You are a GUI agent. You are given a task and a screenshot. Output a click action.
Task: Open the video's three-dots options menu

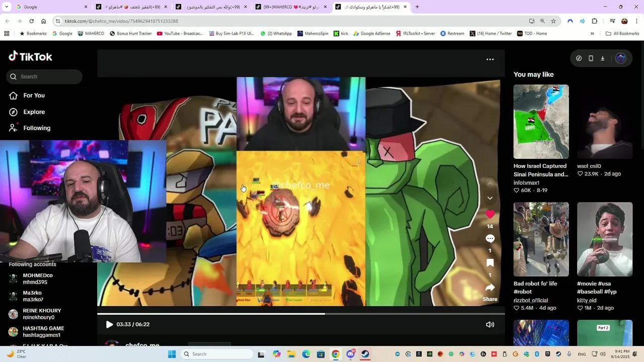click(x=490, y=59)
